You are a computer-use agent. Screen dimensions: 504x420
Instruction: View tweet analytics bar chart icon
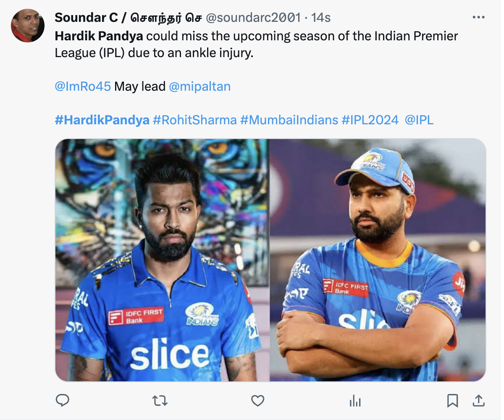click(355, 401)
